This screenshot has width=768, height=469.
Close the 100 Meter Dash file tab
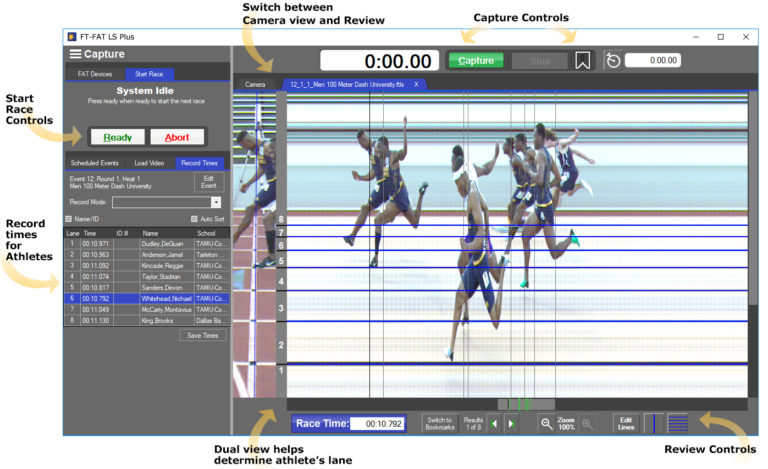(x=416, y=85)
